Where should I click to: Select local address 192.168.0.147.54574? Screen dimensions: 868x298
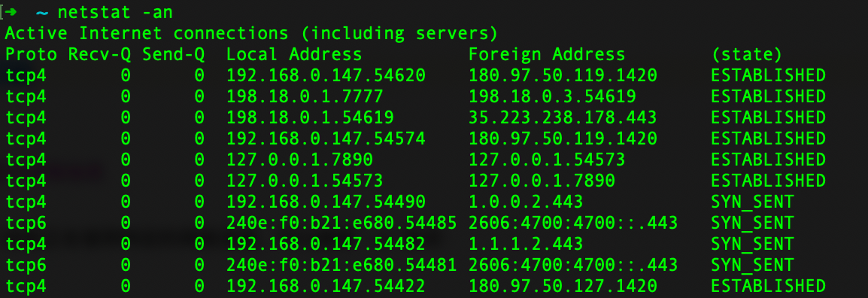tap(326, 138)
